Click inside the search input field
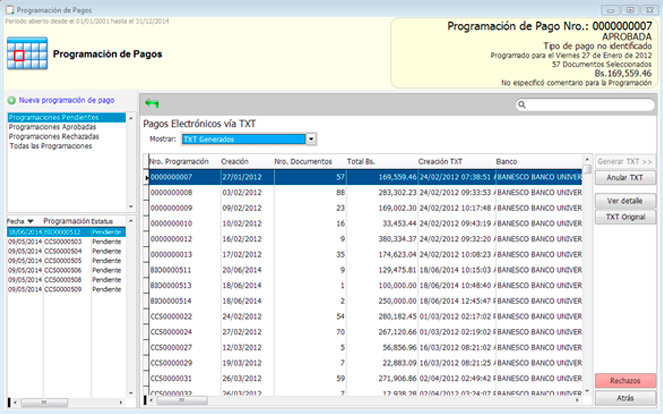 (x=590, y=104)
